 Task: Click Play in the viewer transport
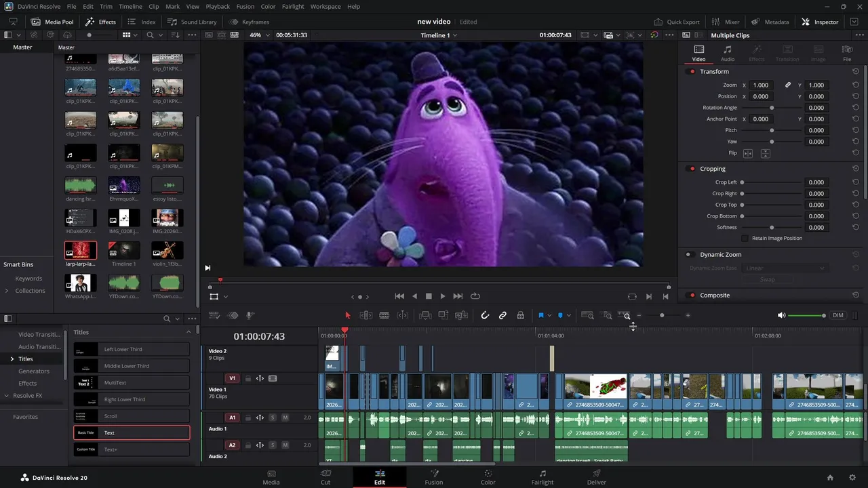(443, 296)
